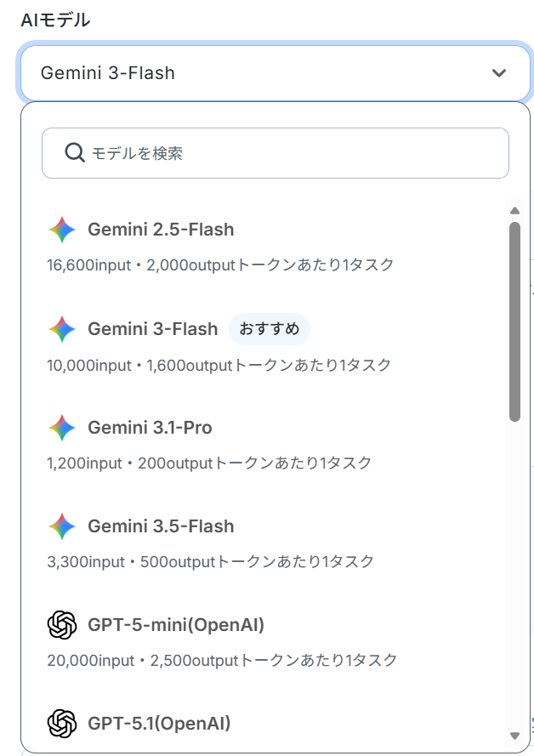Click the magnifier icon in the search box
This screenshot has height=756, width=534.
point(75,153)
